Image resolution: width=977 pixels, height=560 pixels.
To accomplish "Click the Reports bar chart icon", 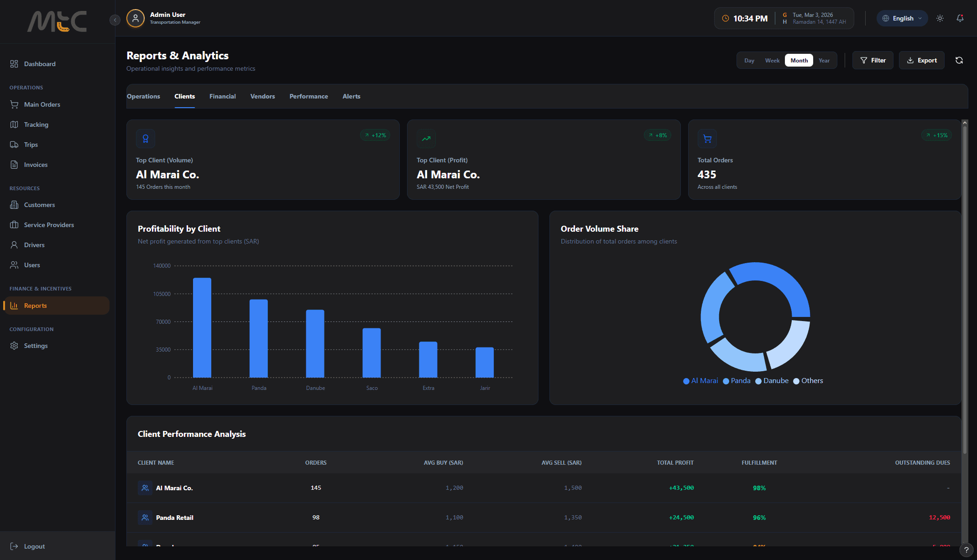I will (x=14, y=306).
